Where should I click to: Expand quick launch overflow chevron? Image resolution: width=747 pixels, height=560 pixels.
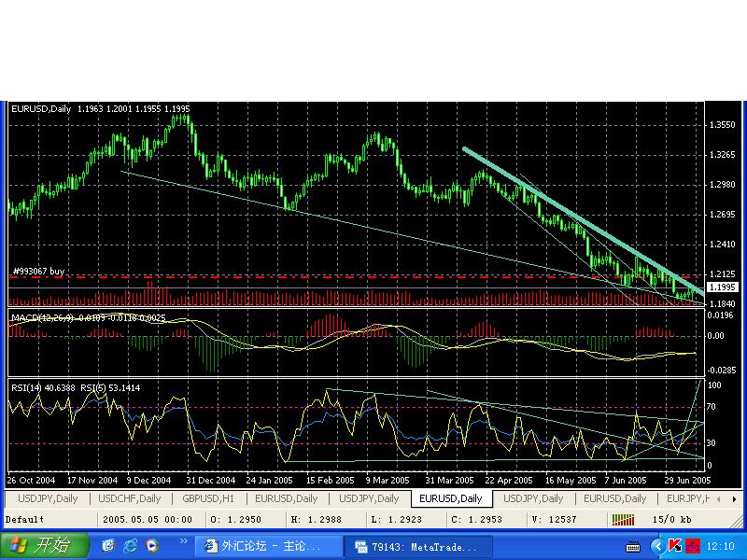click(183, 541)
